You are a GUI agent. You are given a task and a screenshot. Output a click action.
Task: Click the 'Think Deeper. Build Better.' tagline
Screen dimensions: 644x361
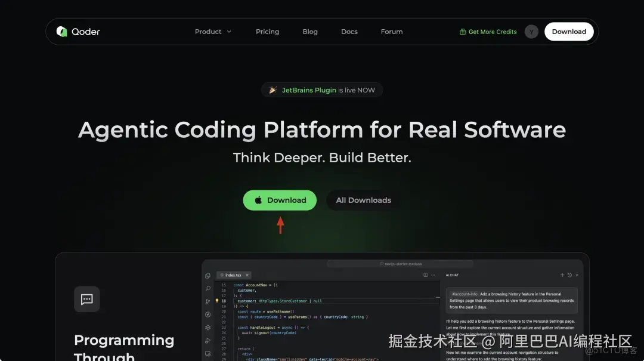[322, 158]
